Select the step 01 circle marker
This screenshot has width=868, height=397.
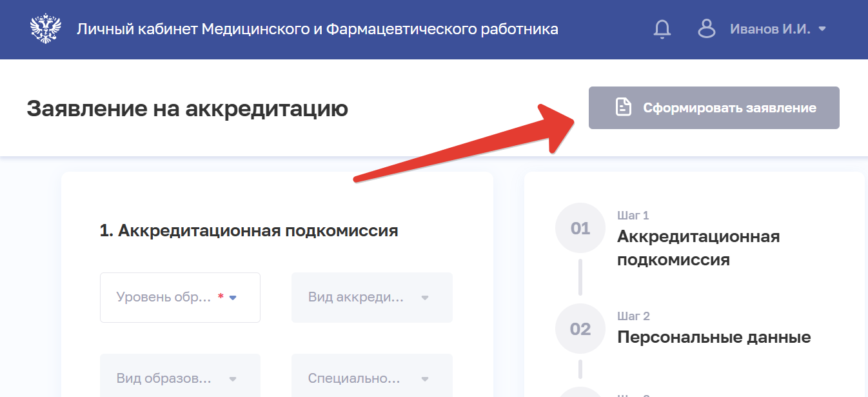coord(580,229)
